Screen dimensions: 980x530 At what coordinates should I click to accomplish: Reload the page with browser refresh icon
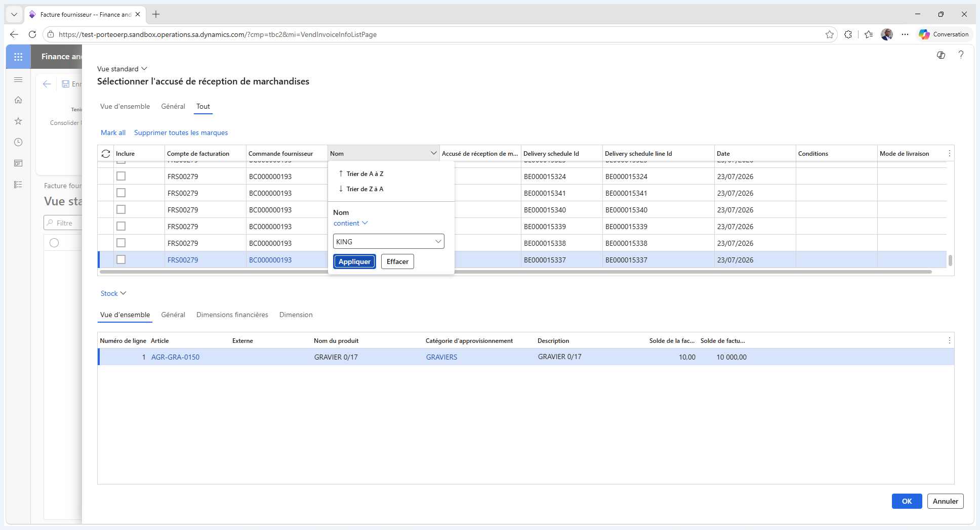pyautogui.click(x=32, y=34)
